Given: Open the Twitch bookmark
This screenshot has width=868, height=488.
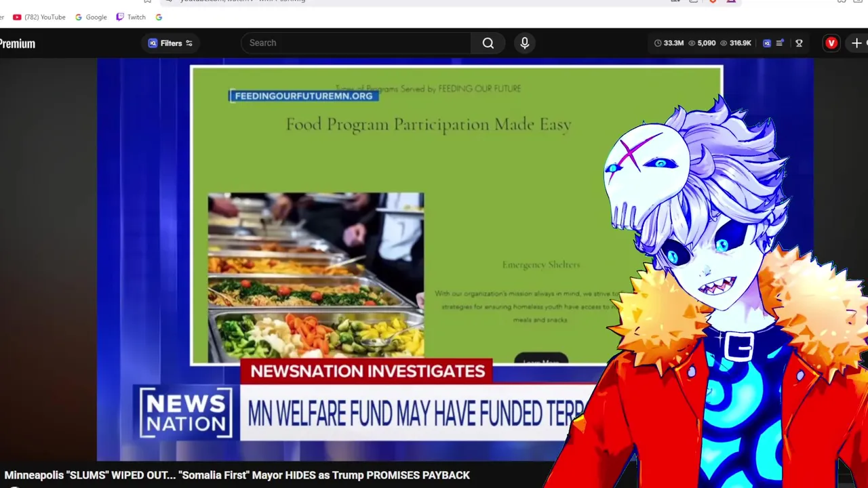Looking at the screenshot, I should pyautogui.click(x=131, y=17).
